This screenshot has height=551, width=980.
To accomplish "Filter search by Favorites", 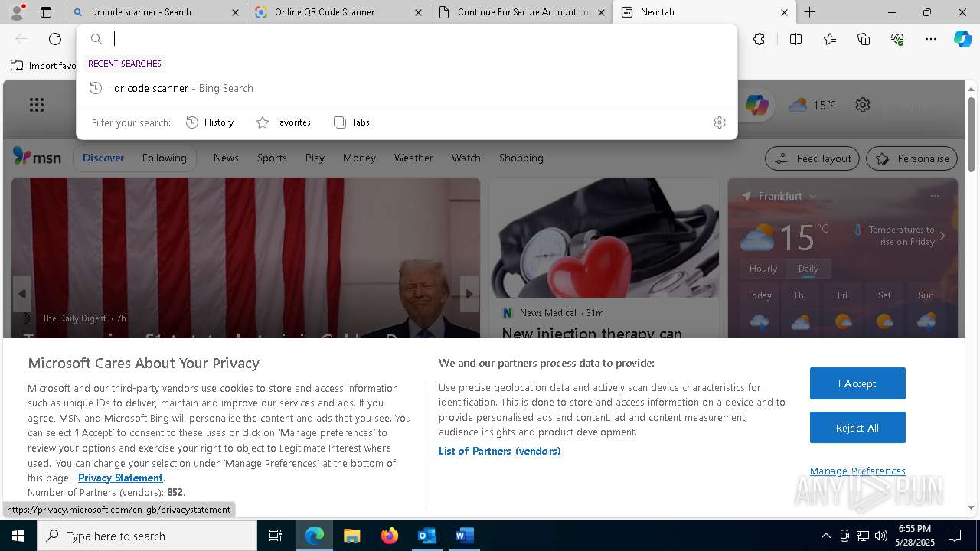I will point(283,122).
